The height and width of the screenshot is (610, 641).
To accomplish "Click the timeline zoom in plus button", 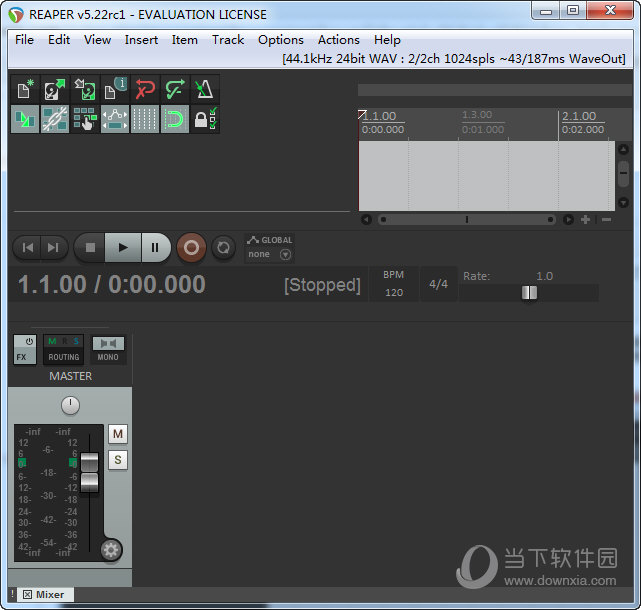I will point(585,220).
